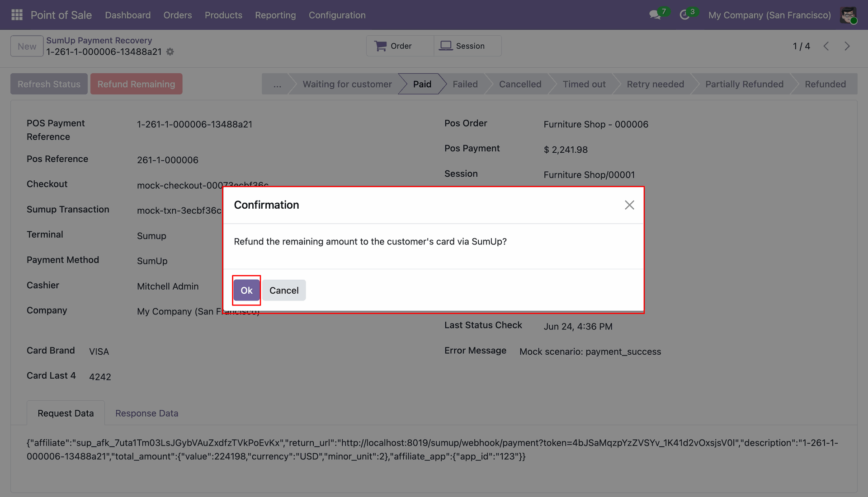Open the My Company (San Francisco) switcher

point(769,15)
